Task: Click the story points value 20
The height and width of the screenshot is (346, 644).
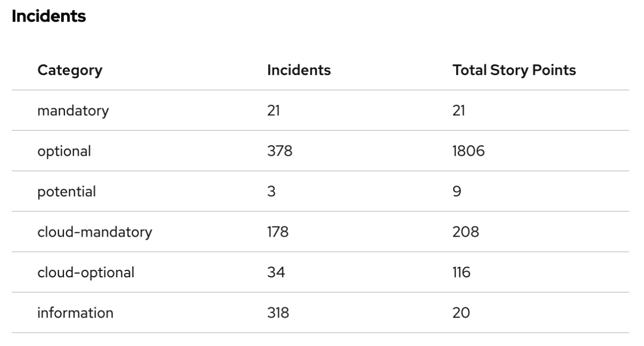Action: pyautogui.click(x=461, y=313)
